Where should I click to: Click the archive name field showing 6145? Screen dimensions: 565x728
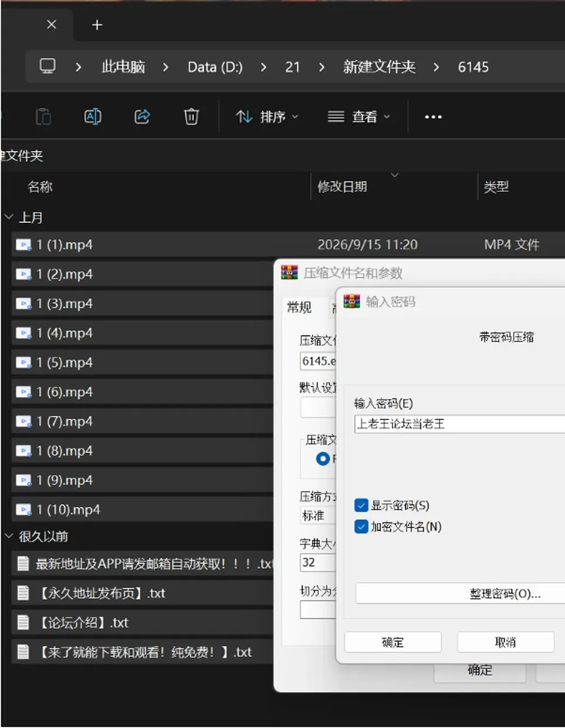318,361
